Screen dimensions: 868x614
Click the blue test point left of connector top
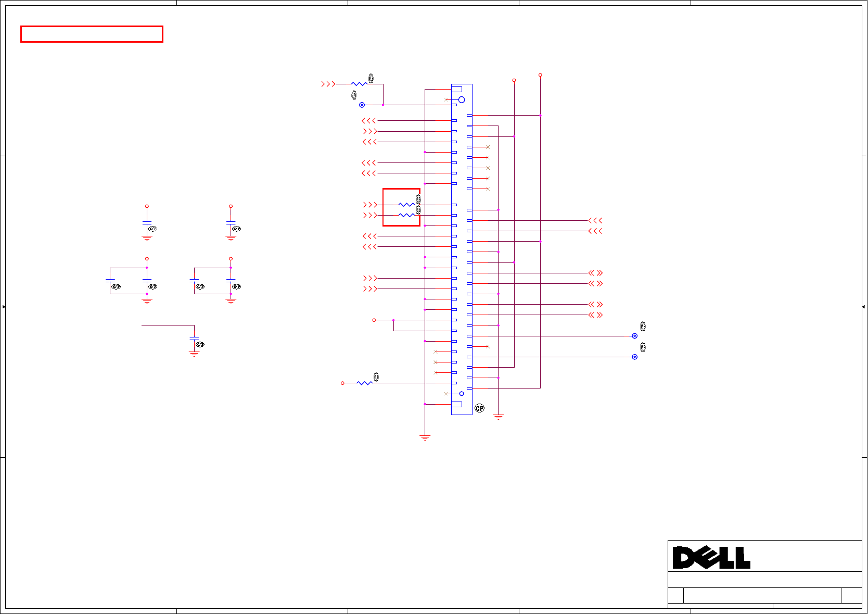[362, 105]
